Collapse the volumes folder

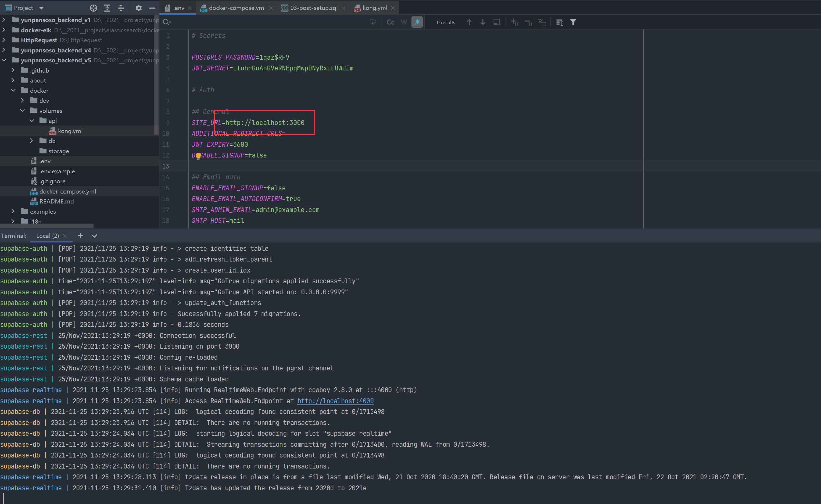(x=22, y=111)
